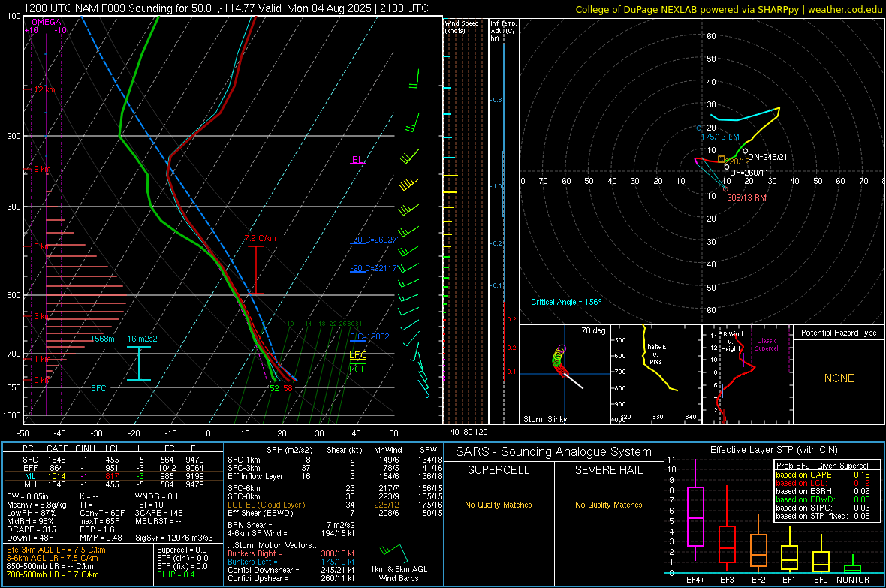
Task: Click the Eff Inflow Layer row
Action: 333,476
